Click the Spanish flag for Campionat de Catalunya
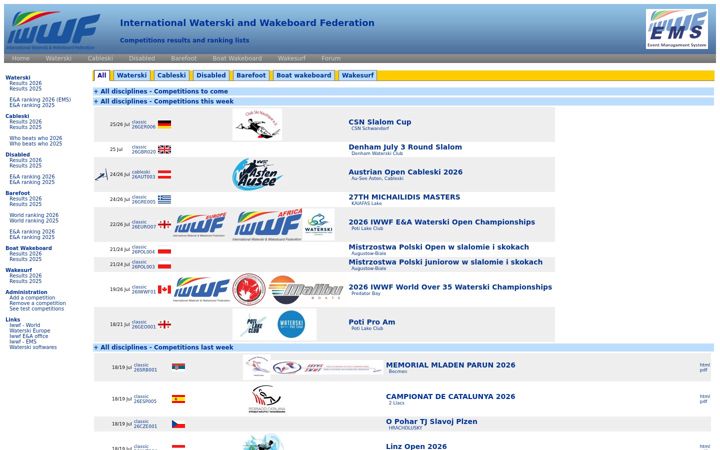Image resolution: width=720 pixels, height=450 pixels. [179, 399]
